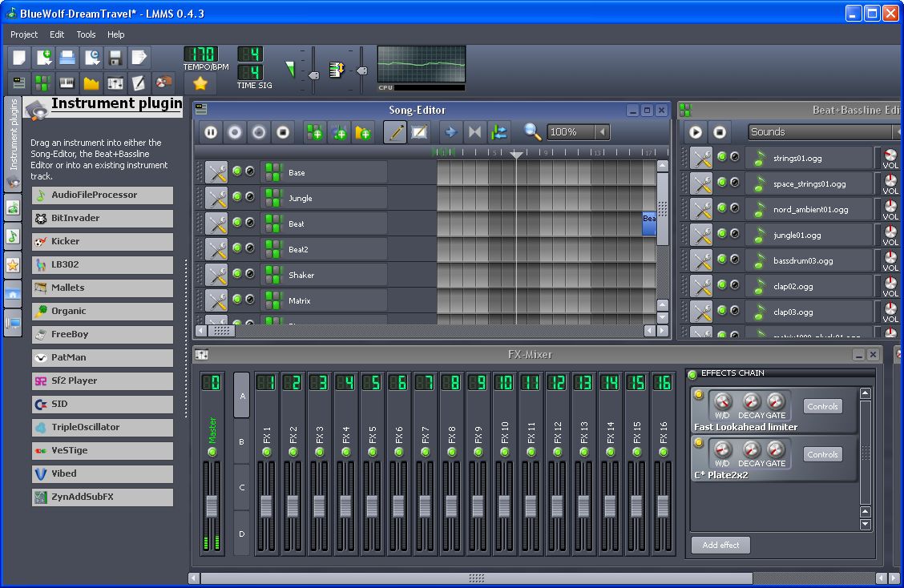The height and width of the screenshot is (588, 904).
Task: Mute strings01.ogg in Beat+Bassline Editor
Action: coord(722,156)
